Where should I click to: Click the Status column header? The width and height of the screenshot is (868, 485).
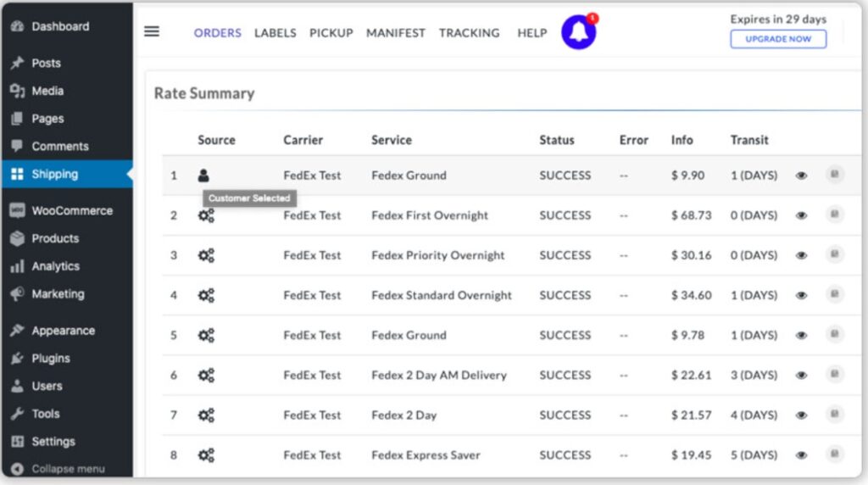pos(557,140)
